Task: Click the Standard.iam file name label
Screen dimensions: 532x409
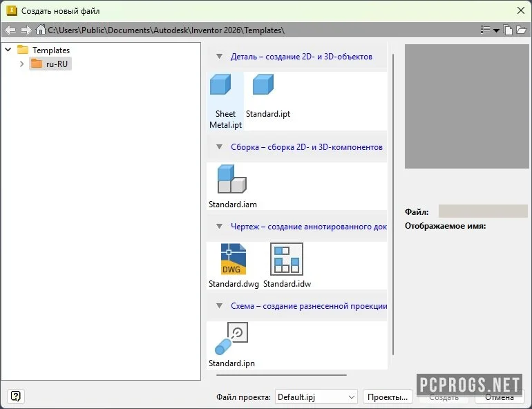Action: (x=233, y=204)
